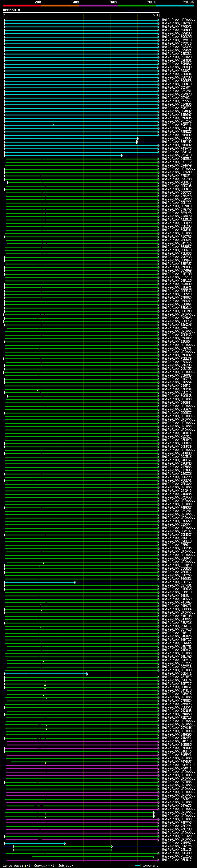
Task: Select label UniRef100_A4FV03
Action: pos(177,822)
